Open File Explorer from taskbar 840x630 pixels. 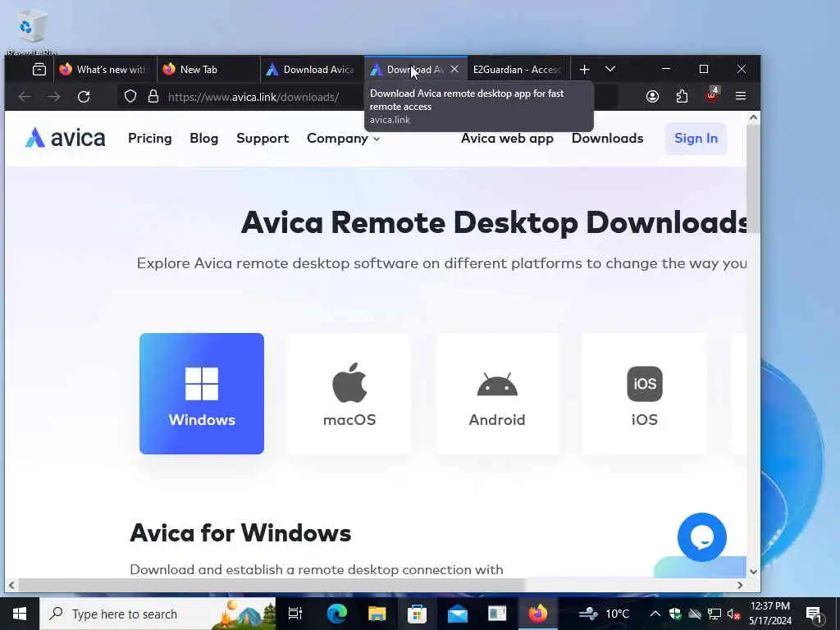click(377, 614)
